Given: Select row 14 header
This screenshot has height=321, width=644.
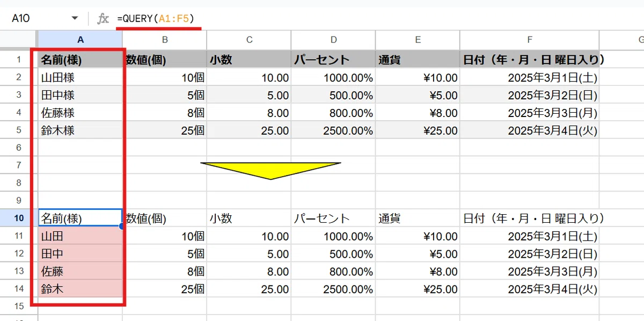Looking at the screenshot, I should (x=19, y=289).
